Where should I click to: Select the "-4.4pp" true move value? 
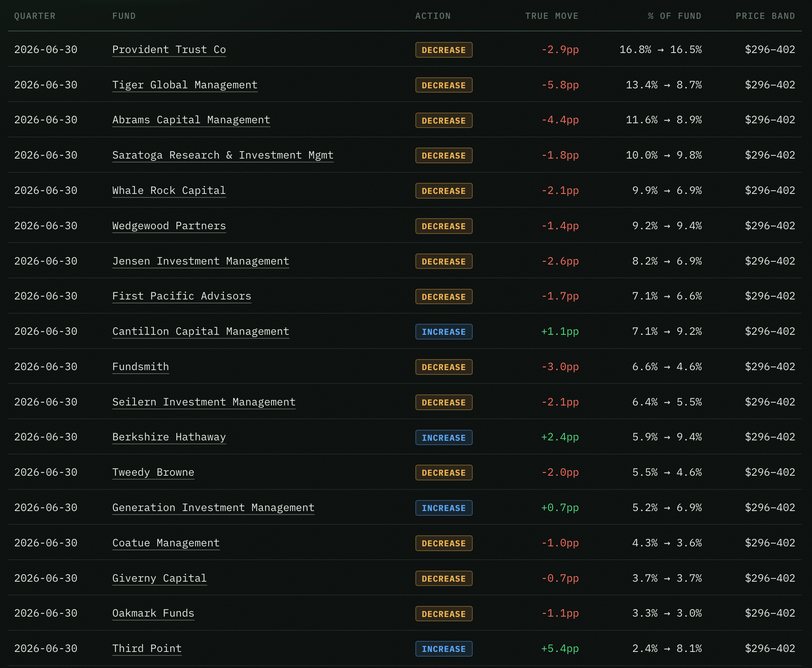click(x=560, y=120)
